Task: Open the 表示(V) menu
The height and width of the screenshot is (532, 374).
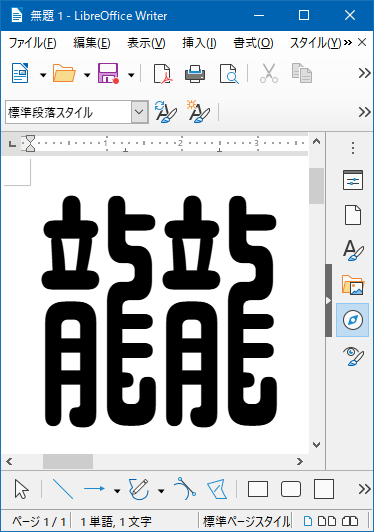Action: [146, 43]
